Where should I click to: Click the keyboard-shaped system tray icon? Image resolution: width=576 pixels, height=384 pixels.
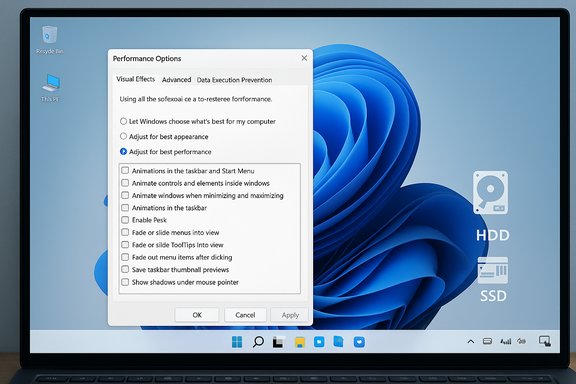[487, 341]
